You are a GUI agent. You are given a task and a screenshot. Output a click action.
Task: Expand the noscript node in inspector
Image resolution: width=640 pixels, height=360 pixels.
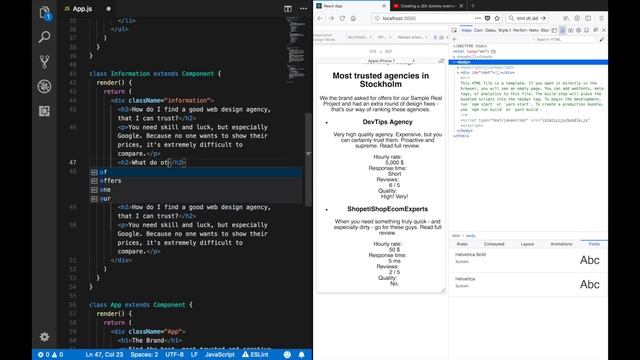[458, 67]
